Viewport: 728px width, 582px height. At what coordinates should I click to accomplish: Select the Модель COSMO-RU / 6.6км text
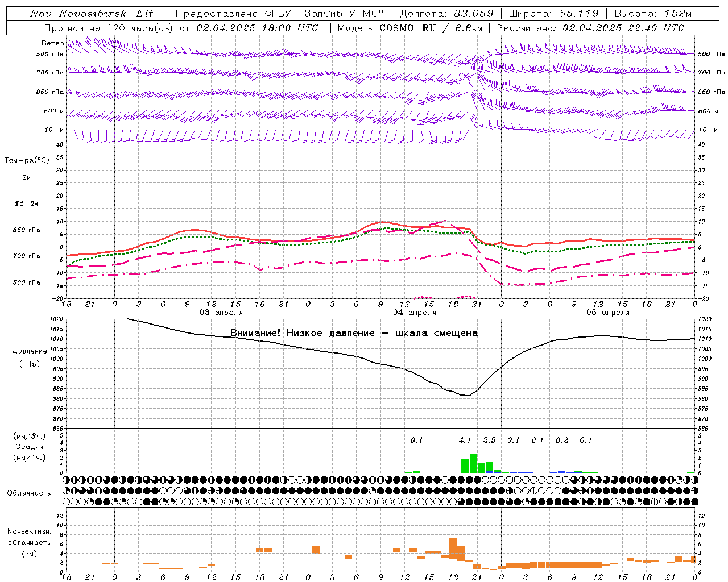(x=409, y=28)
